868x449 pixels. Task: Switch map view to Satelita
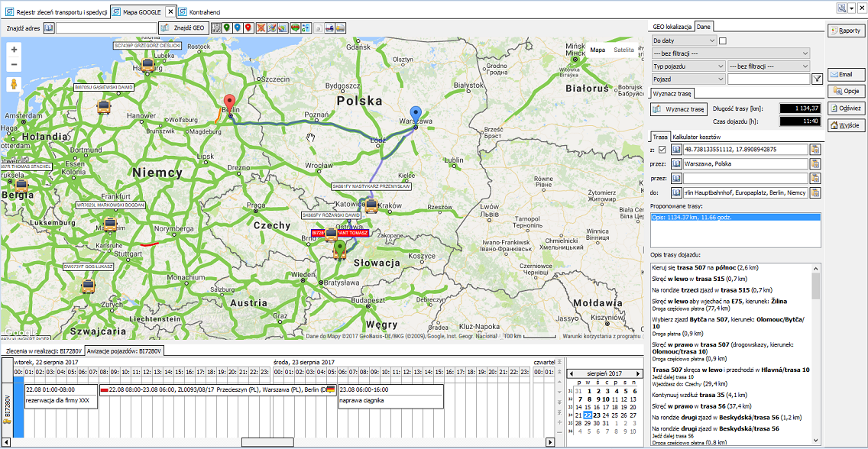[623, 50]
